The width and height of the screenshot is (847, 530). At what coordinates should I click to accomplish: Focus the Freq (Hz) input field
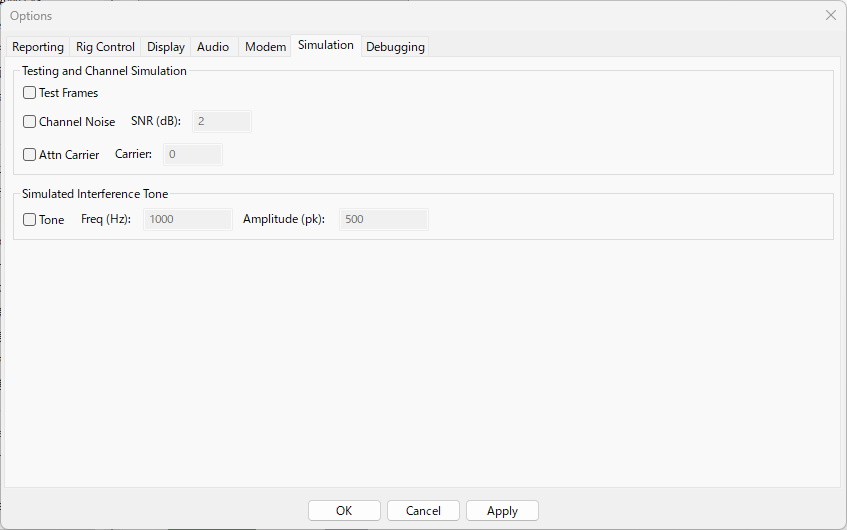click(188, 219)
